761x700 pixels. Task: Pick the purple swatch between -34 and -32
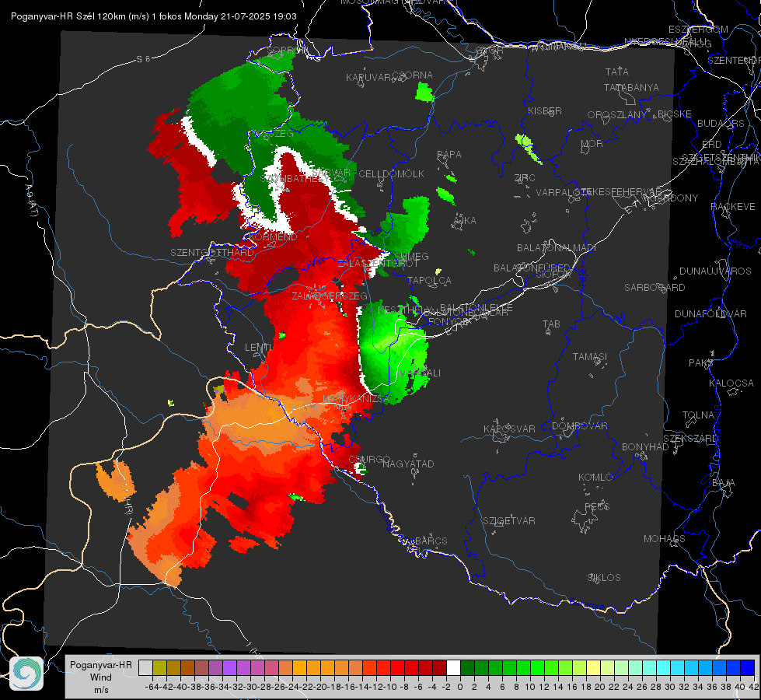click(229, 667)
